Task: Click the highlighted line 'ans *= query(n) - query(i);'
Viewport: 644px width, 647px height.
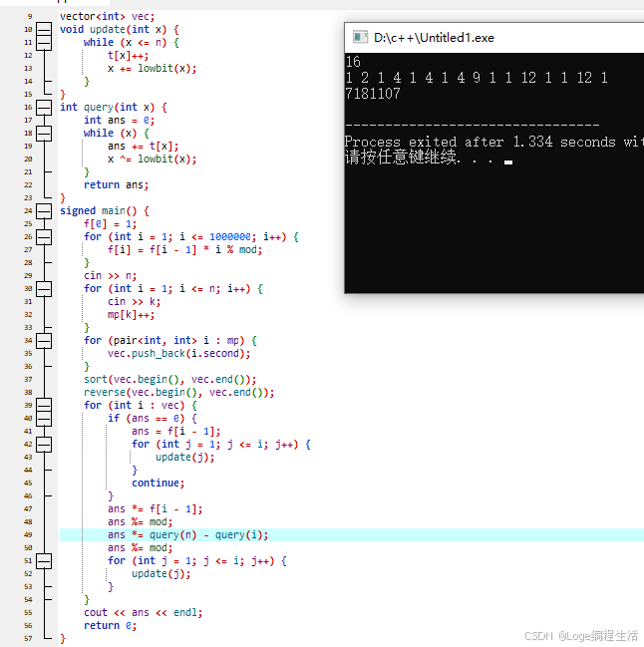Action: click(188, 534)
